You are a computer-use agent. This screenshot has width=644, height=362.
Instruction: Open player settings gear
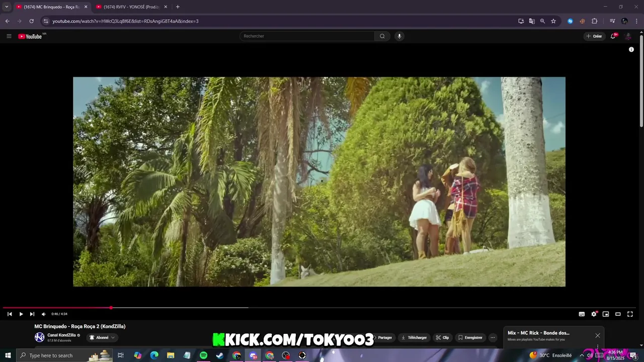click(594, 314)
